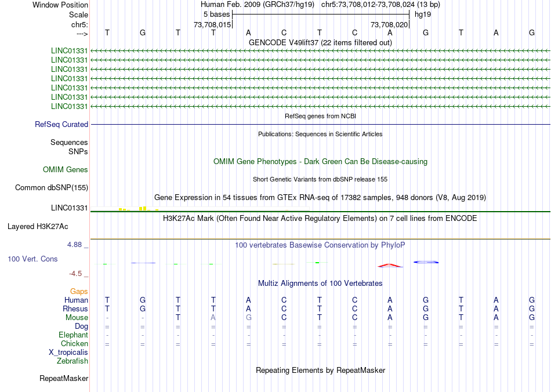Click the RepeatMasker track label
The width and height of the screenshot is (551, 392).
click(64, 379)
